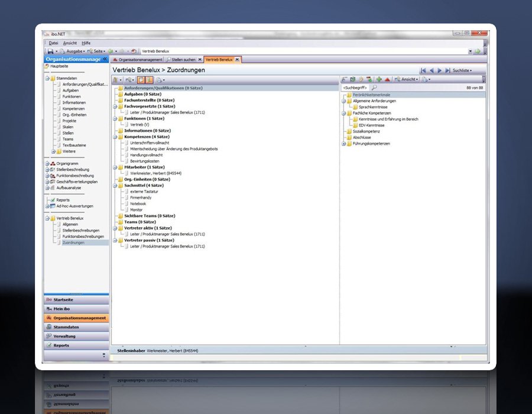Select Stellen in the sidebar tree
Viewport: 532px width, 414px height.
pos(68,133)
